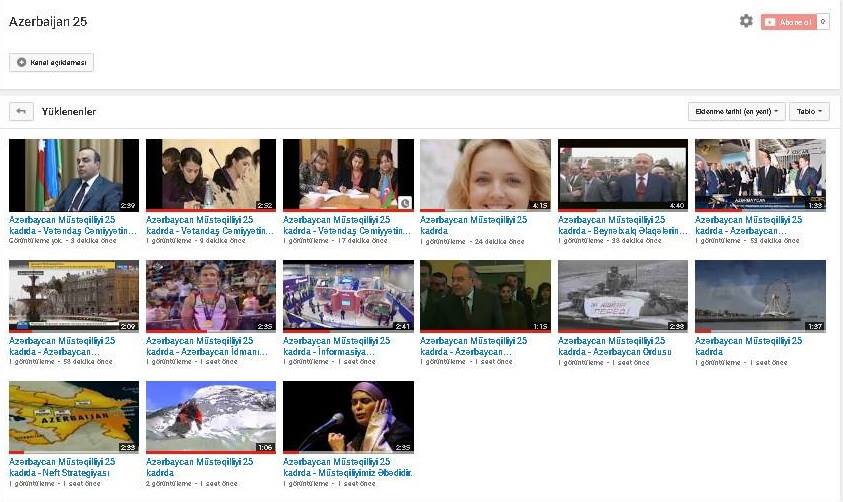Viewport: 843px width, 502px height.
Task: Subscribe with the Abone ol button
Action: [x=788, y=22]
